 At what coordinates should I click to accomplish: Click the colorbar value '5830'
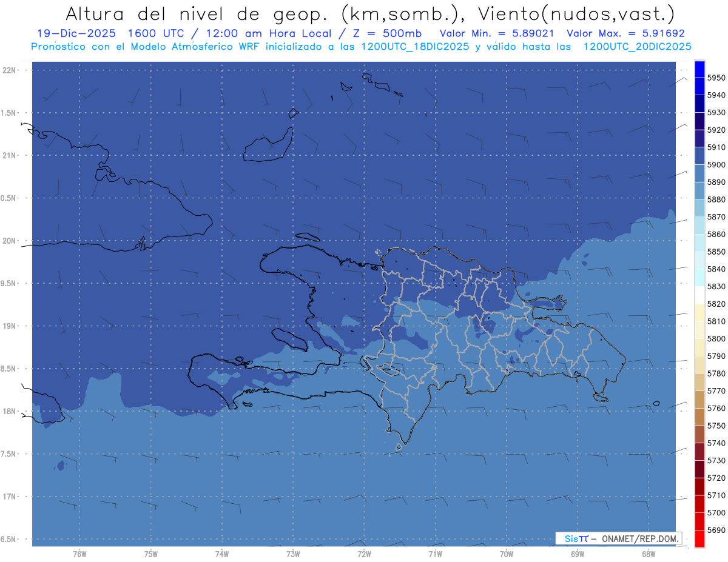(715, 286)
